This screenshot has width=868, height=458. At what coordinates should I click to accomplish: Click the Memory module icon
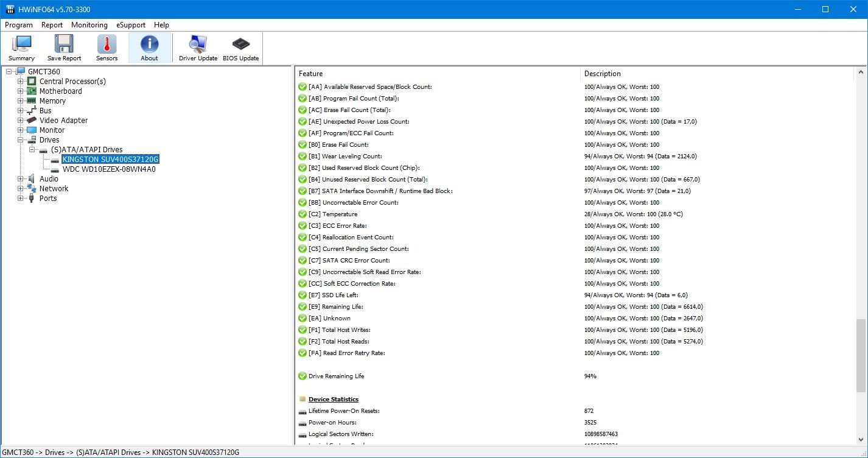[32, 101]
